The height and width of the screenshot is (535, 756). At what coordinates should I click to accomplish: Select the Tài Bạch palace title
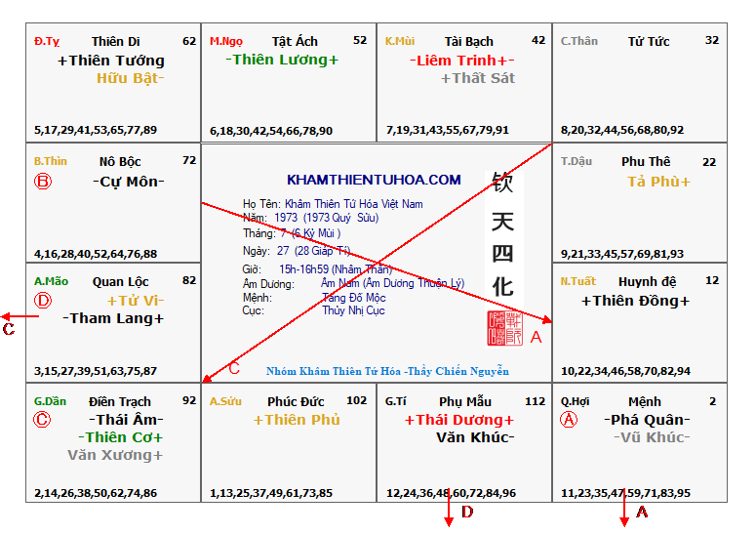pyautogui.click(x=469, y=41)
